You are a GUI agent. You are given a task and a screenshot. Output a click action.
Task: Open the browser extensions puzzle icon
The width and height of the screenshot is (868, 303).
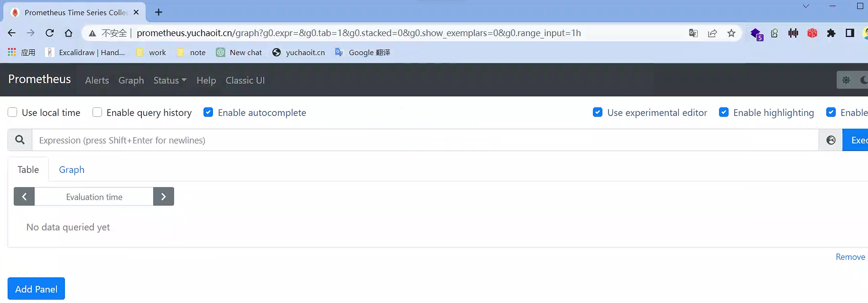click(831, 33)
